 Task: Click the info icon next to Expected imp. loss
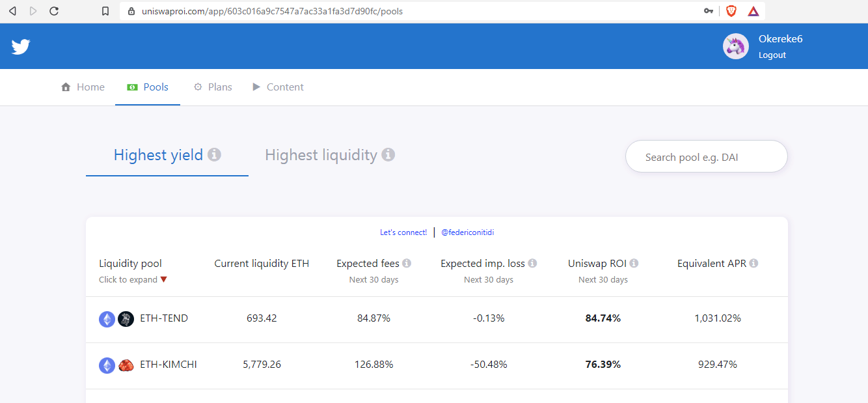(x=532, y=264)
